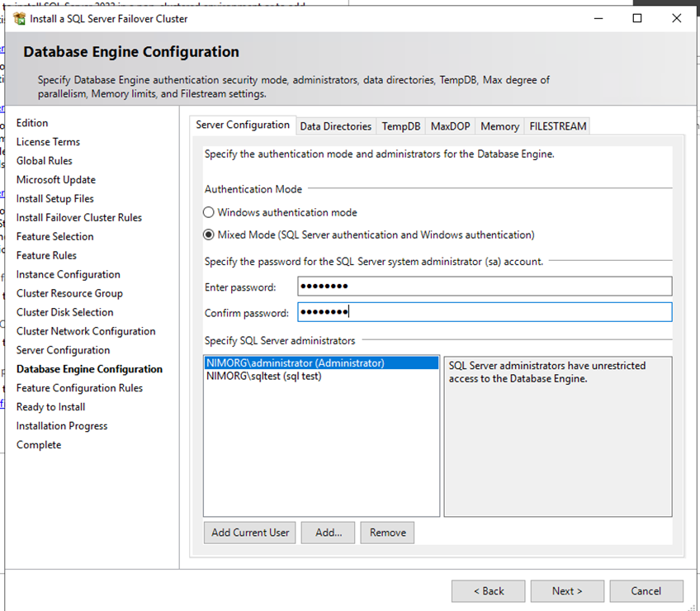Select Mixed Mode authentication radio button
700x611 pixels.
pyautogui.click(x=209, y=234)
